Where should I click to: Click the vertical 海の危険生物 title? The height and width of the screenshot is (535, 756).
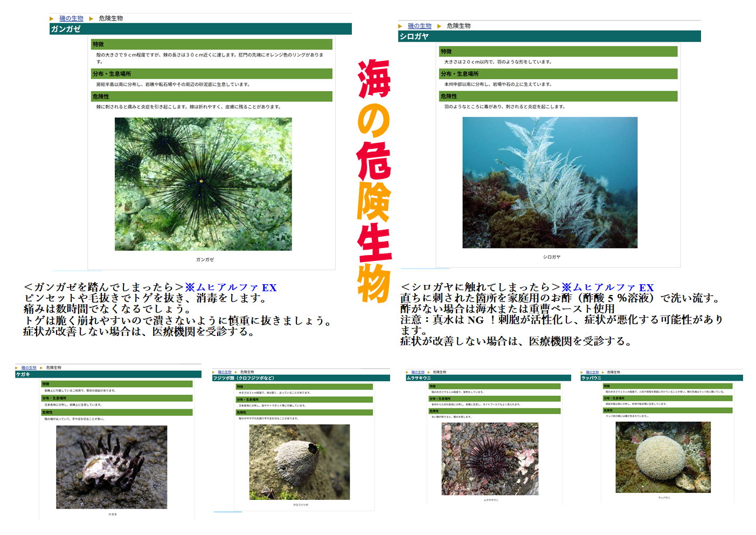click(373, 181)
